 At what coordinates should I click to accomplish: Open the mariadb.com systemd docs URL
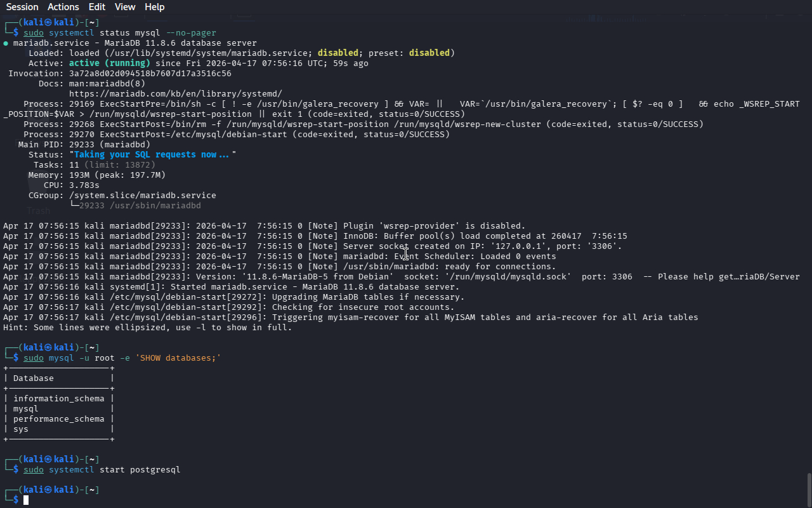[x=175, y=93]
